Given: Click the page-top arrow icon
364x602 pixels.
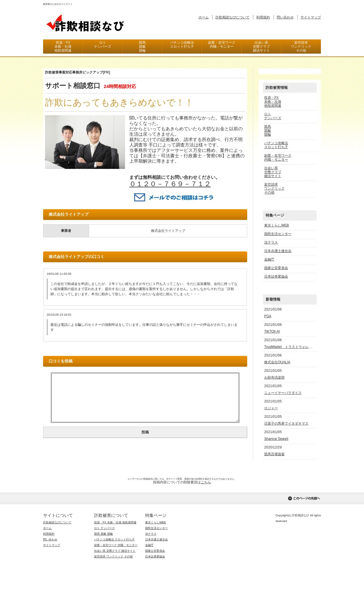Looking at the screenshot, I should [x=290, y=498].
